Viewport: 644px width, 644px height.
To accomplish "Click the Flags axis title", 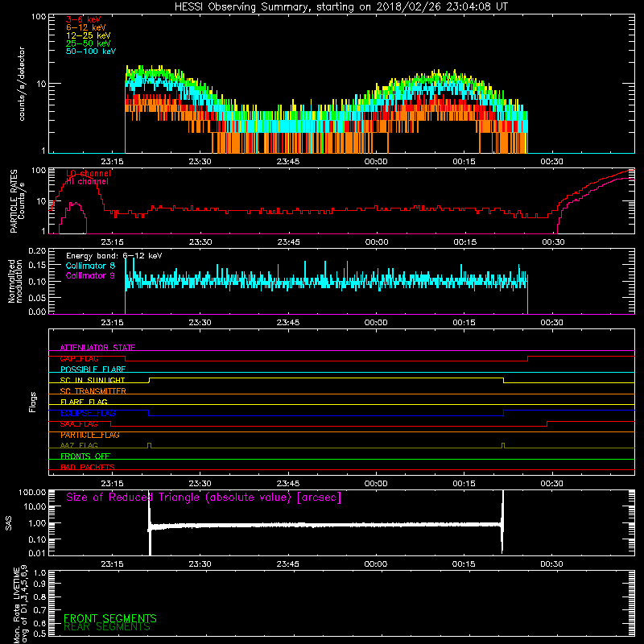I will 33,402.
